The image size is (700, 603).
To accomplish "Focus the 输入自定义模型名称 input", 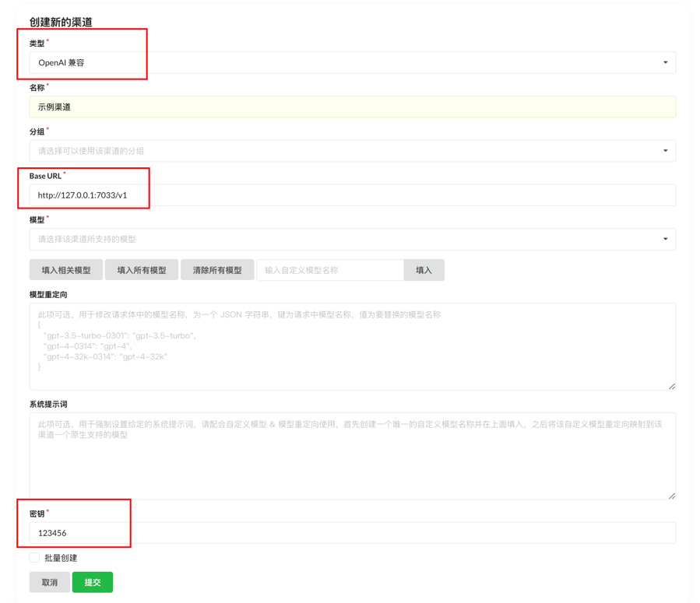I will (x=329, y=270).
